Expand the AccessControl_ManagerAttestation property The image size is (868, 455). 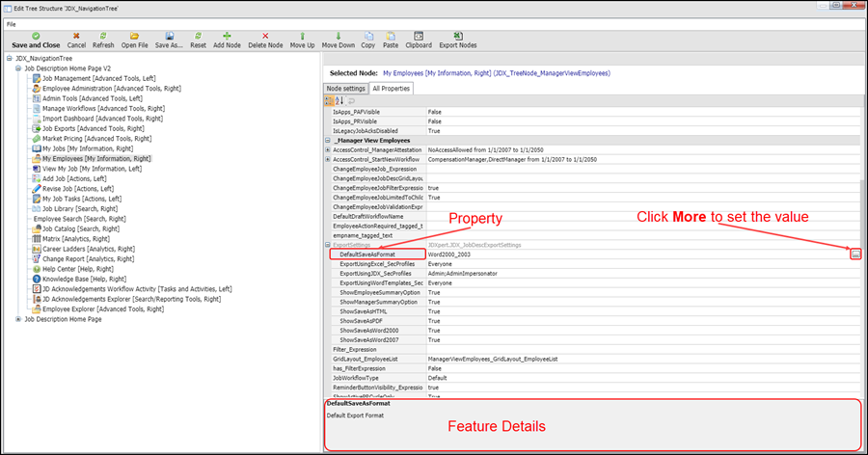click(328, 150)
